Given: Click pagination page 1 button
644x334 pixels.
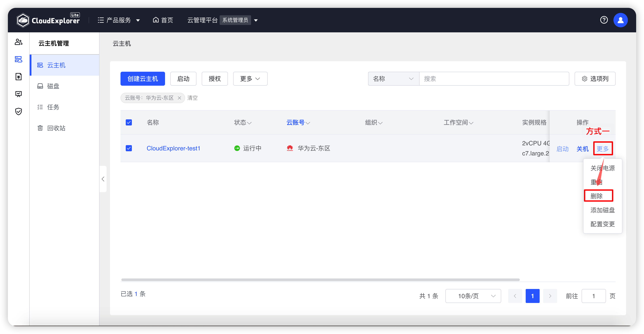Looking at the screenshot, I should pyautogui.click(x=532, y=296).
